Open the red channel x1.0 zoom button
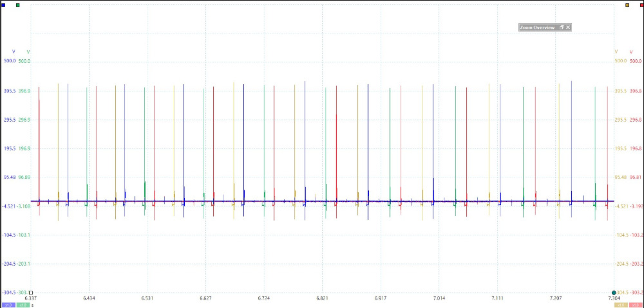 [x=636, y=305]
